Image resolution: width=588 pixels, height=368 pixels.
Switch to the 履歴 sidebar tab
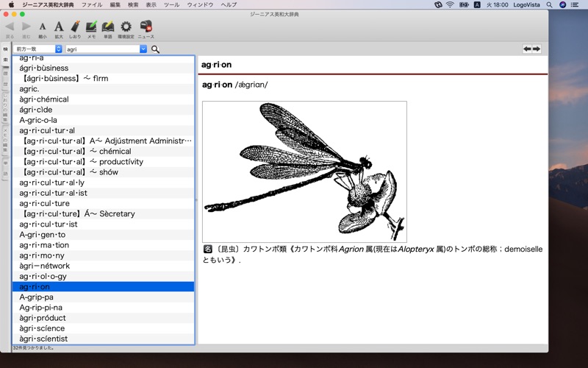[6, 79]
